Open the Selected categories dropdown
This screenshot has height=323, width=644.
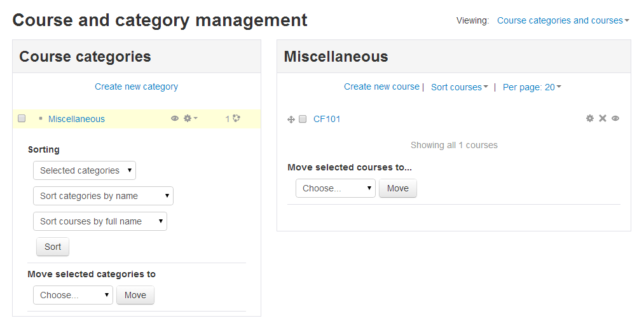click(x=85, y=170)
